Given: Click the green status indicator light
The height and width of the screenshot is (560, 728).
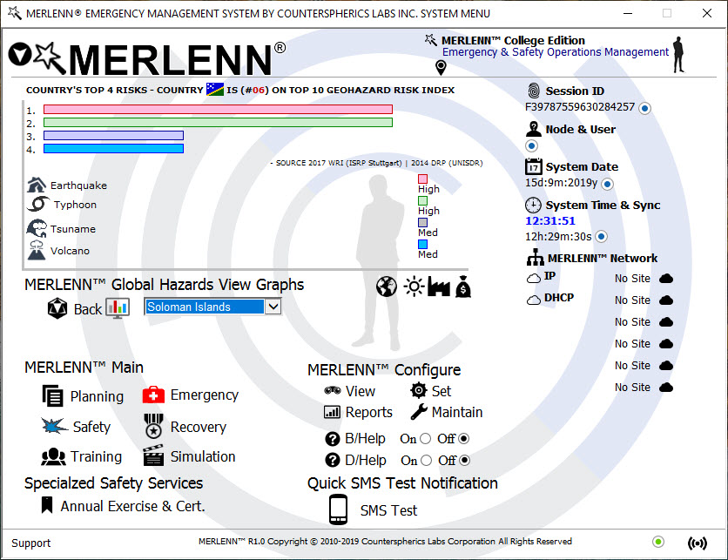Looking at the screenshot, I should click(x=657, y=542).
